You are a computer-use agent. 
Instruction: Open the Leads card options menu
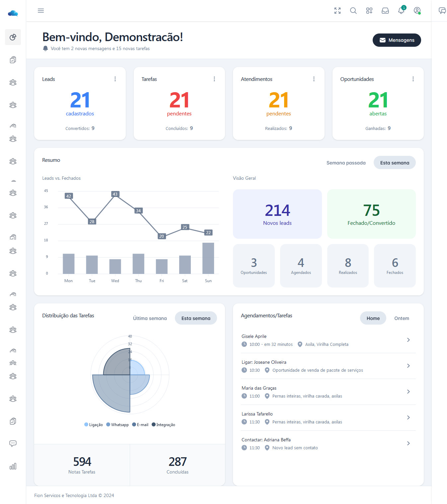point(115,79)
